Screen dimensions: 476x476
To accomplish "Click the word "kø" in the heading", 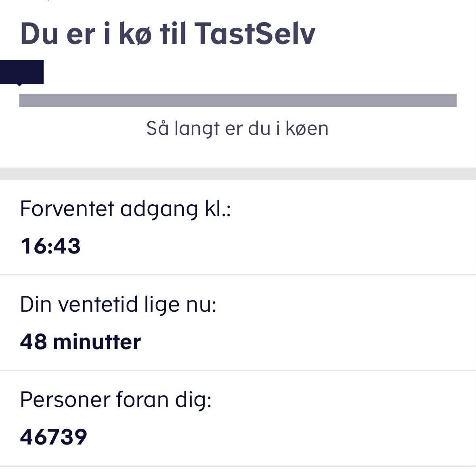I will pyautogui.click(x=135, y=33).
